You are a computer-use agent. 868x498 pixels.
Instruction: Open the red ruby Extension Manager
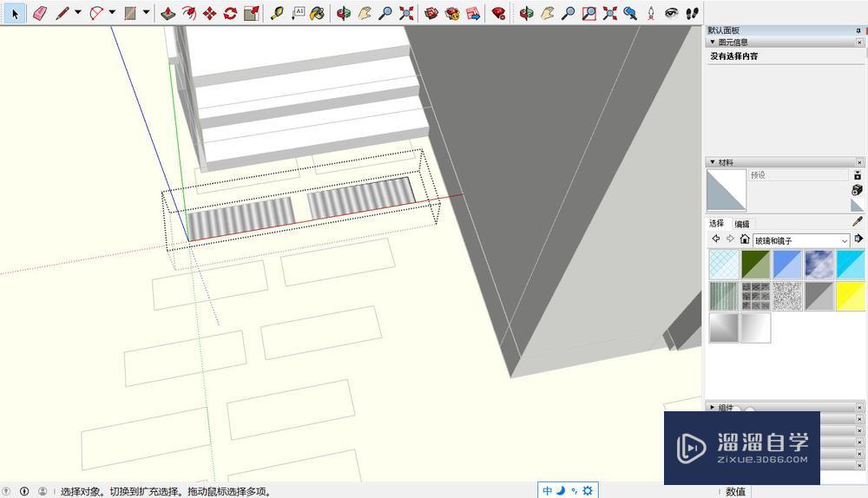pos(499,13)
